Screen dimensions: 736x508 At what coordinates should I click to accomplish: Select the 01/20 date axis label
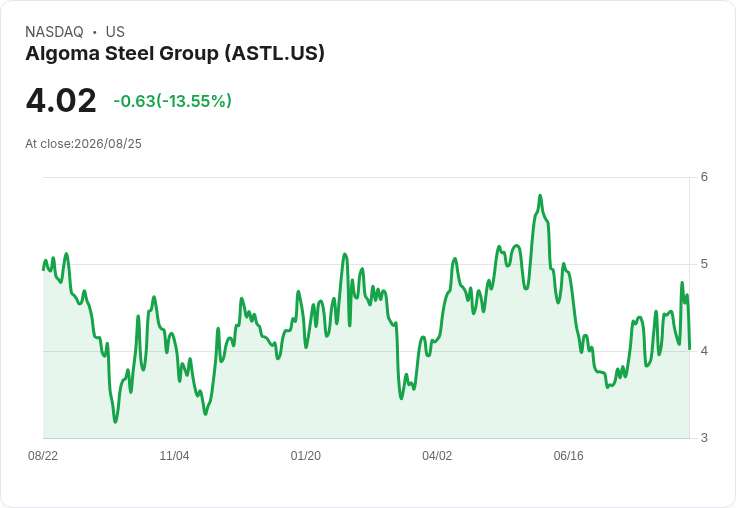pos(306,455)
